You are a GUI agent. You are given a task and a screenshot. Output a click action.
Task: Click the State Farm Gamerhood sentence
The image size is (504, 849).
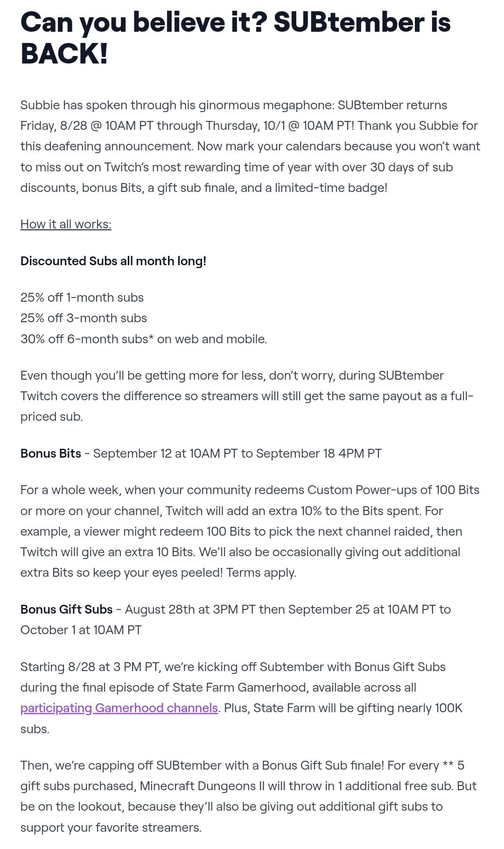point(233,687)
